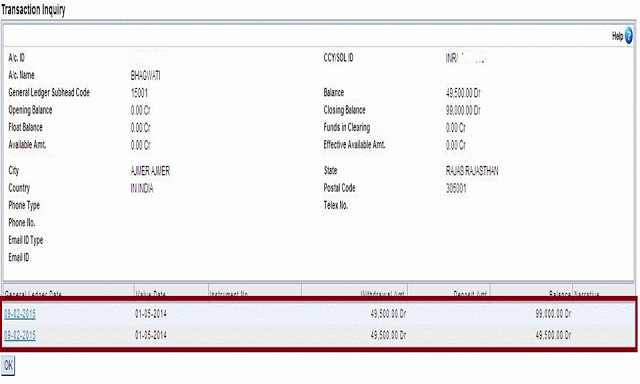Screen dimensions: 640x384
Task: Click the OK button
Action: point(8,365)
